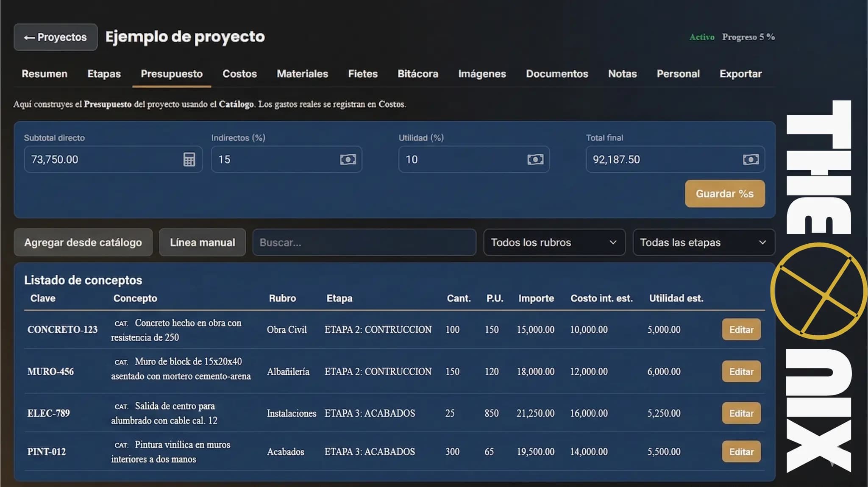Click concept 'Salida de centro para alumbrado'
868x487 pixels.
pos(164,413)
